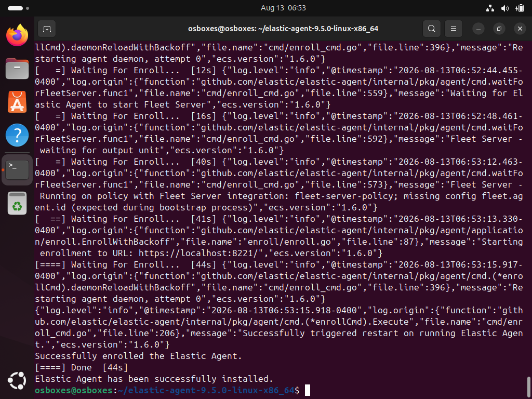The height and width of the screenshot is (399, 532).
Task: Click the terminal title bar text
Action: coord(283,29)
